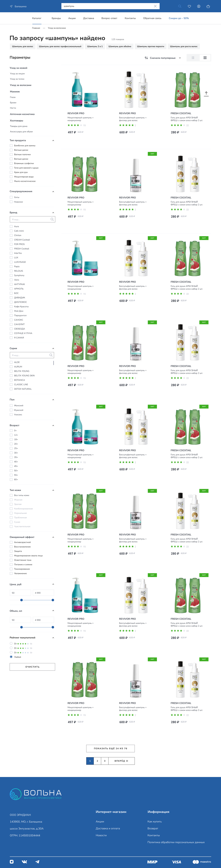This screenshot has height=868, width=221.
Task: Check the FRESH Cocktail brand checkbox
Action: [11, 249]
